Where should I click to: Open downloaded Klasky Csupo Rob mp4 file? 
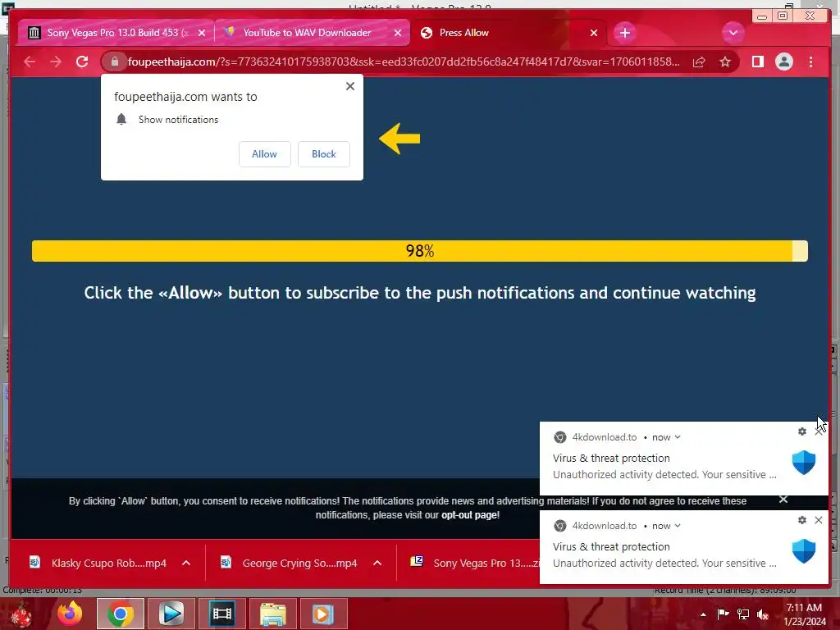click(99, 563)
